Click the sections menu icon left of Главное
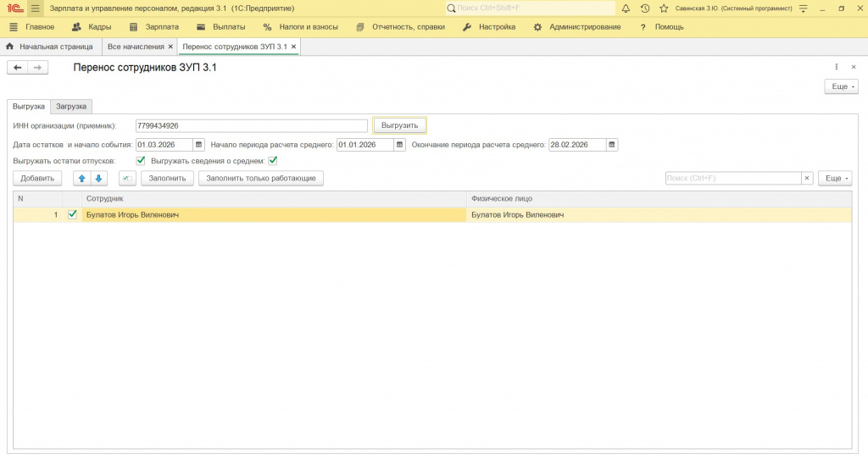Screen dimensions: 868x459 pyautogui.click(x=14, y=27)
